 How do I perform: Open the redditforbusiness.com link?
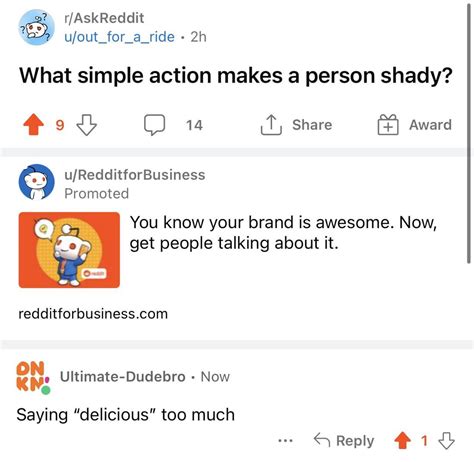point(93,314)
